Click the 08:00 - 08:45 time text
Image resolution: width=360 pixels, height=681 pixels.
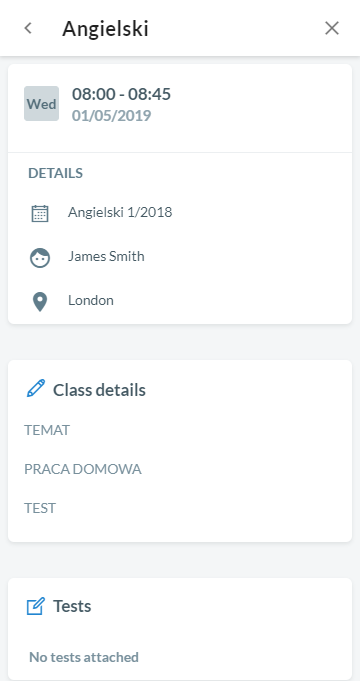coord(121,94)
